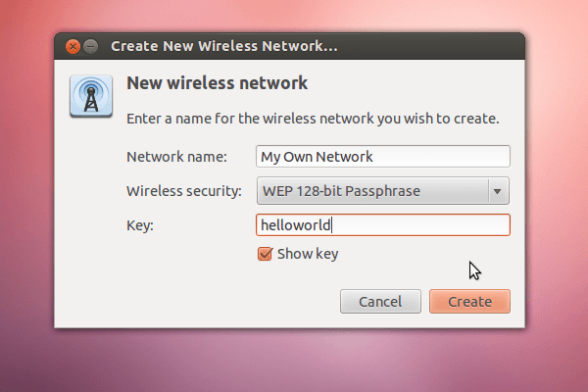Image resolution: width=588 pixels, height=392 pixels.
Task: Click the 'Show key' label text
Action: pyautogui.click(x=308, y=254)
